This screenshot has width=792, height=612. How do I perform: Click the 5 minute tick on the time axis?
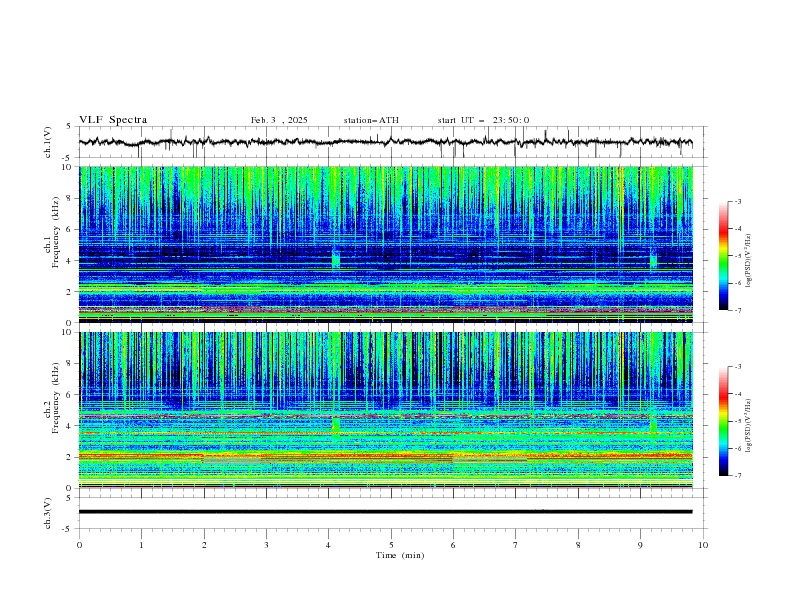coord(391,545)
